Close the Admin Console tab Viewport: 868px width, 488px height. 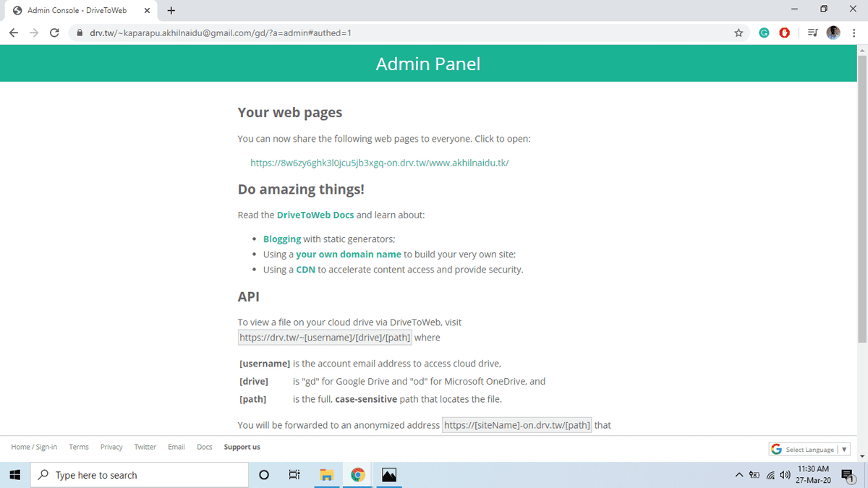(x=147, y=10)
